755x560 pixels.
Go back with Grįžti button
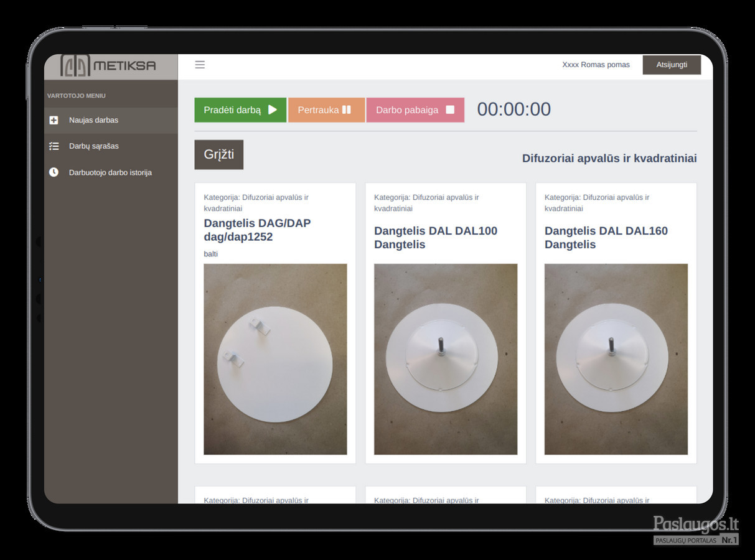pyautogui.click(x=219, y=154)
